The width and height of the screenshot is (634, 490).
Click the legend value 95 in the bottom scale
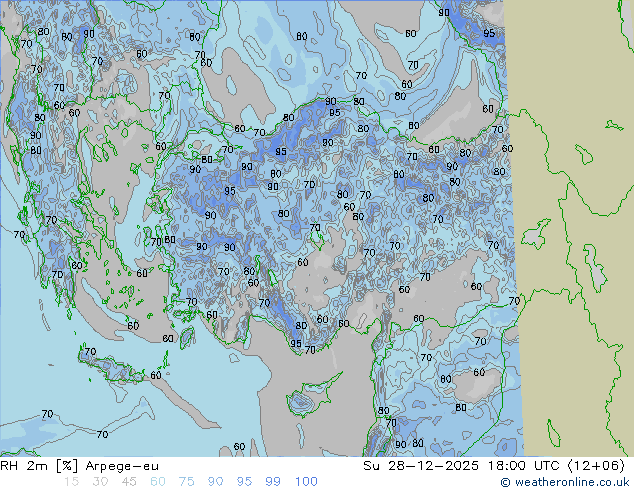[x=244, y=482]
